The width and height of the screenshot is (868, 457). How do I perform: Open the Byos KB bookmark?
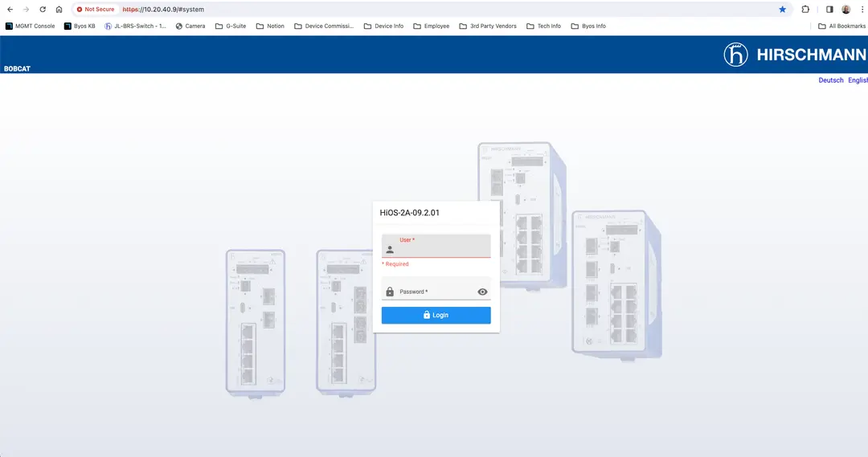80,26
